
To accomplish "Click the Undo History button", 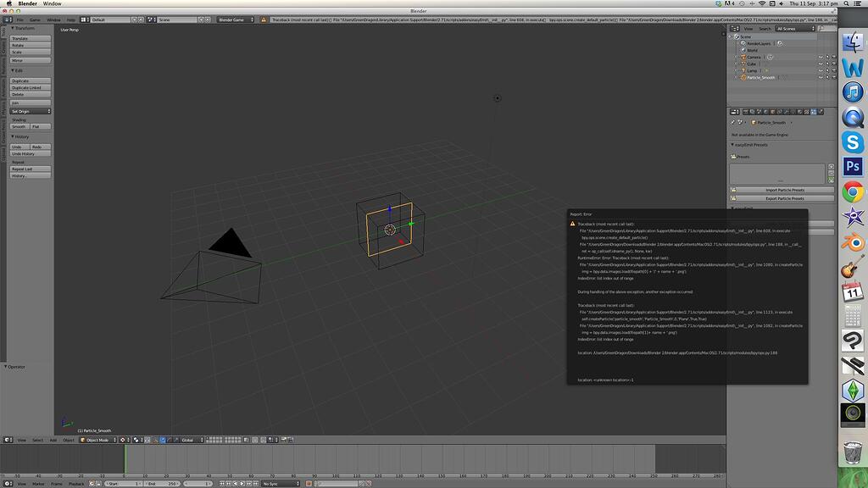I will coord(31,153).
